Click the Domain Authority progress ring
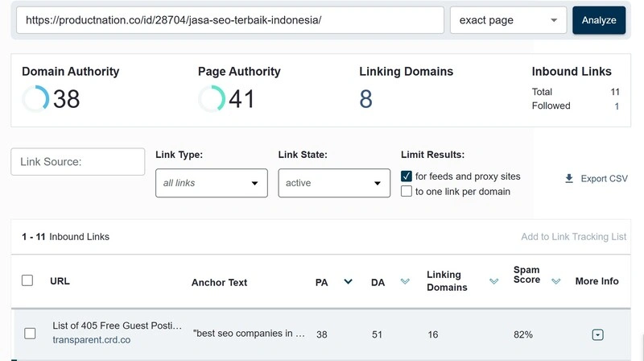The width and height of the screenshot is (644, 361). tap(35, 98)
